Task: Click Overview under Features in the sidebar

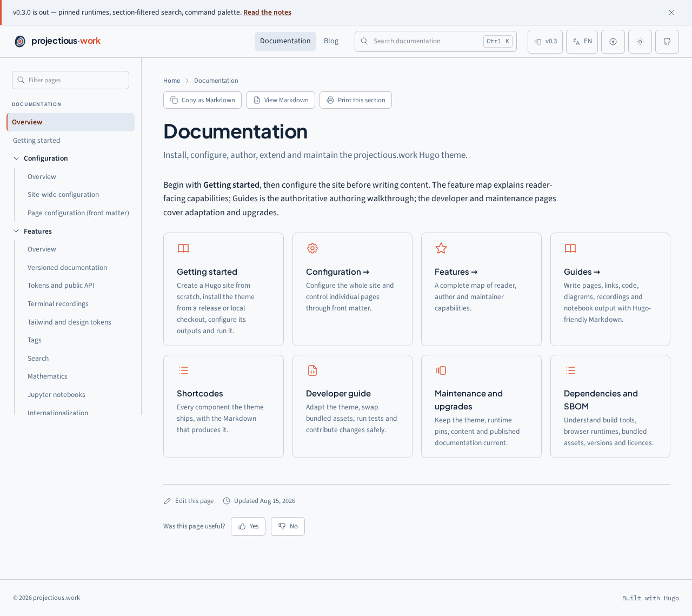Action: pos(42,249)
